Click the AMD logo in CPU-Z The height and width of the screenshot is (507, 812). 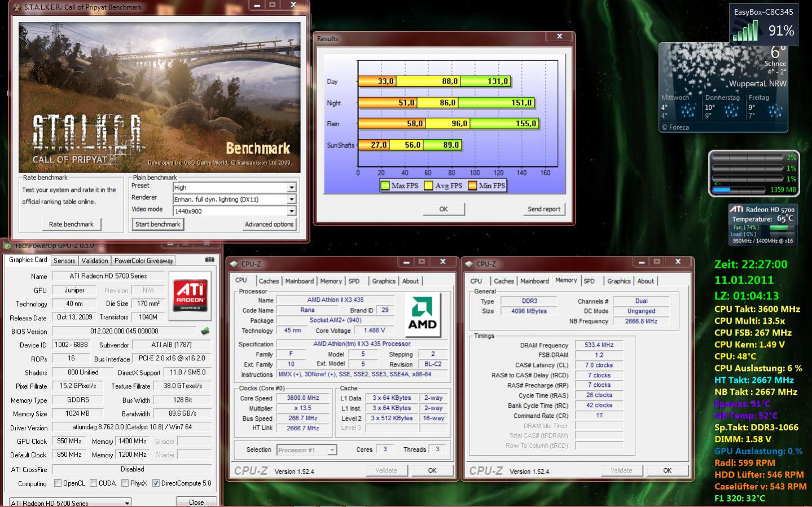(x=423, y=314)
